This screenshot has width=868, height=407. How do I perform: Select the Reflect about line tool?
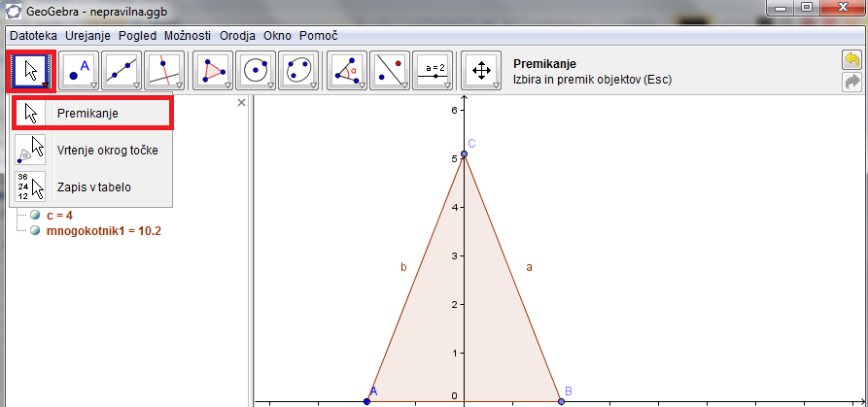tap(390, 70)
